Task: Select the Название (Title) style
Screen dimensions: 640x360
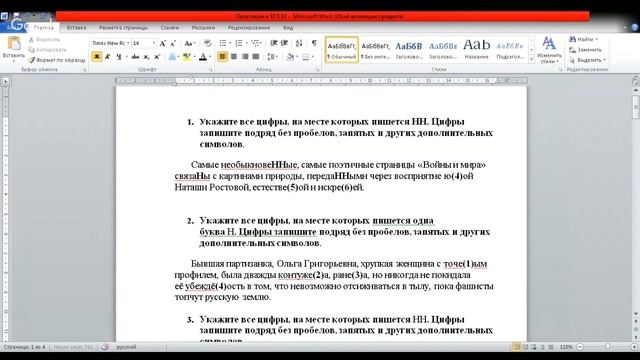Action: [x=476, y=49]
